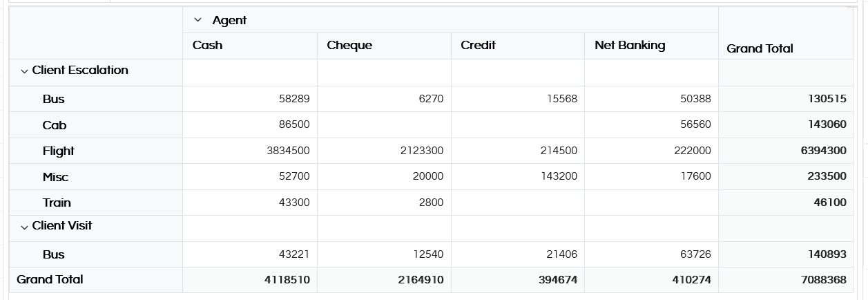Click cell value 3834500
Screen dimensions: 868x300
[288, 151]
